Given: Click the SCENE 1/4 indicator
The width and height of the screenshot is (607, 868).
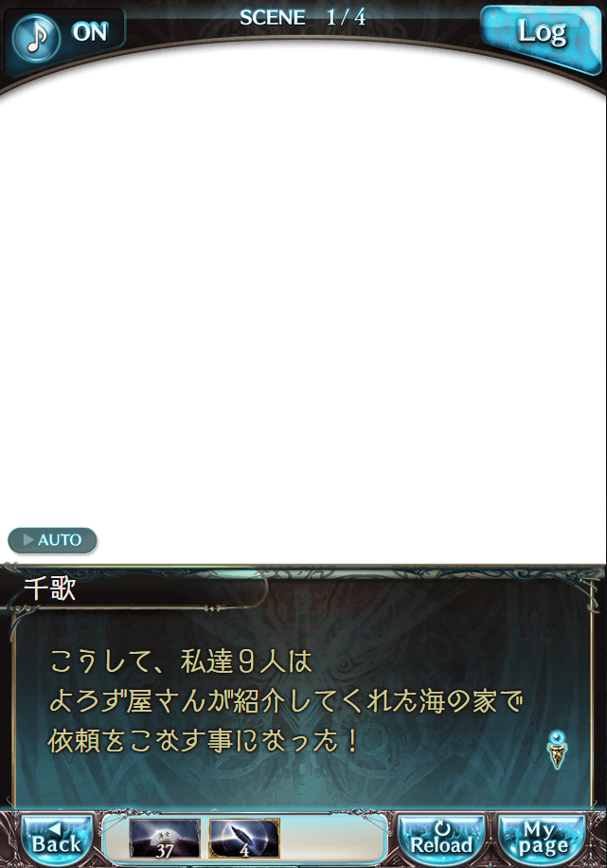Looking at the screenshot, I should tap(302, 18).
